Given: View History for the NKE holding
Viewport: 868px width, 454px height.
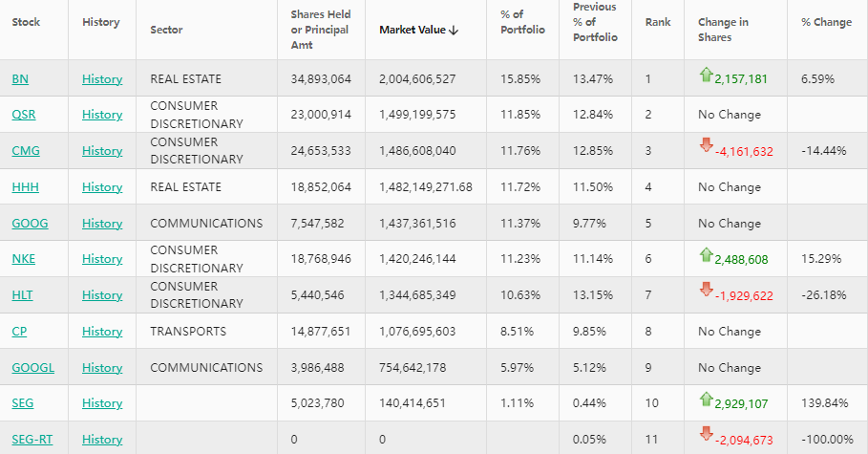Looking at the screenshot, I should 102,259.
